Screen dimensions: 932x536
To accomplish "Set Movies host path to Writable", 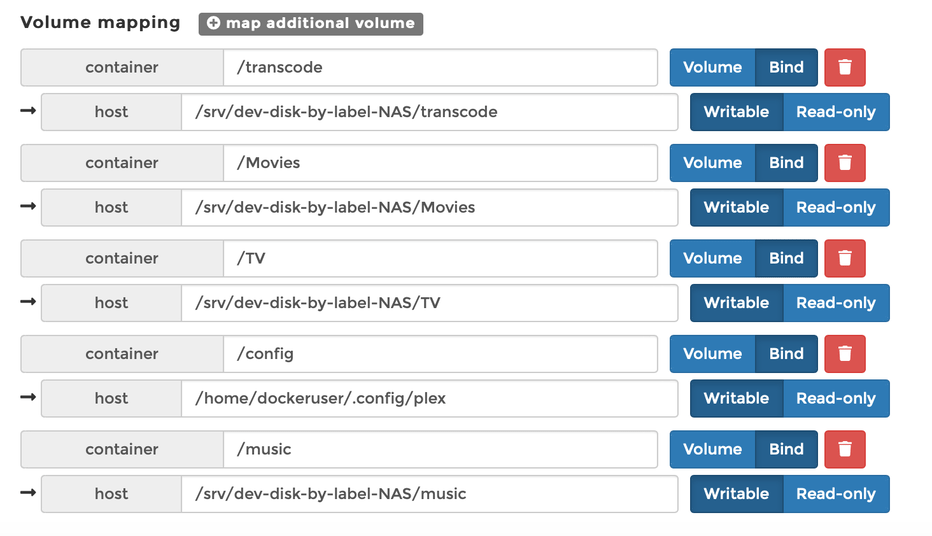I will coord(736,208).
